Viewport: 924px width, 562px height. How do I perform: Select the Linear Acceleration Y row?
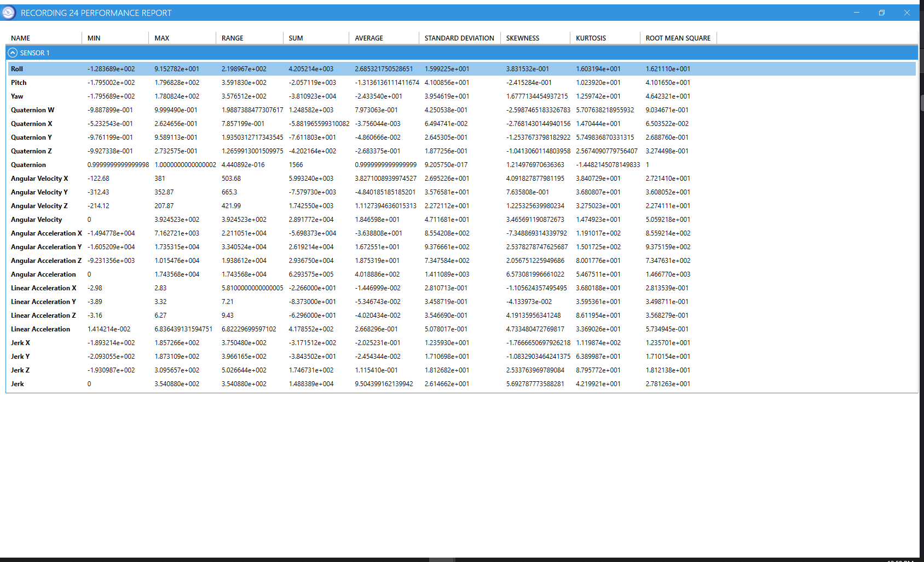pos(462,302)
